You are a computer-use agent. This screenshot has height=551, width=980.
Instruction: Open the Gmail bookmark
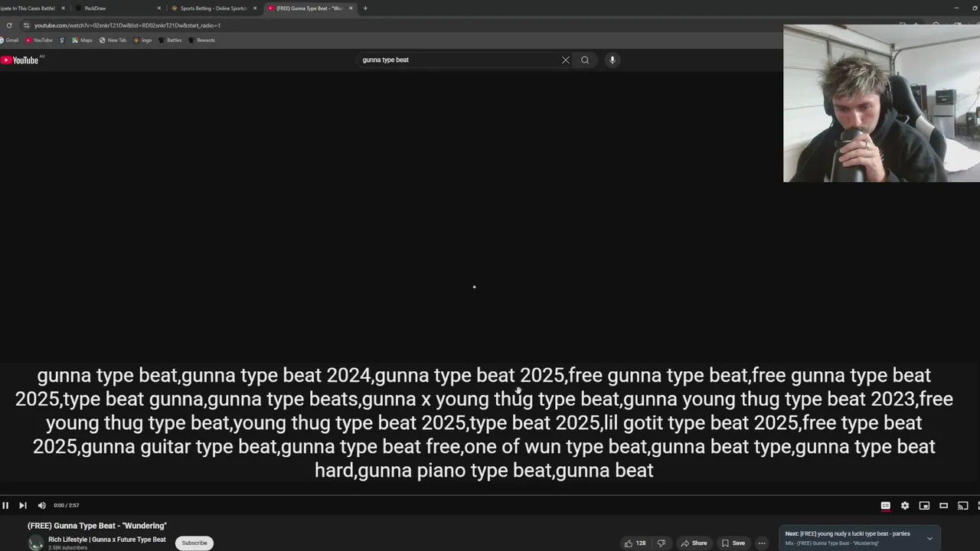[x=9, y=41]
